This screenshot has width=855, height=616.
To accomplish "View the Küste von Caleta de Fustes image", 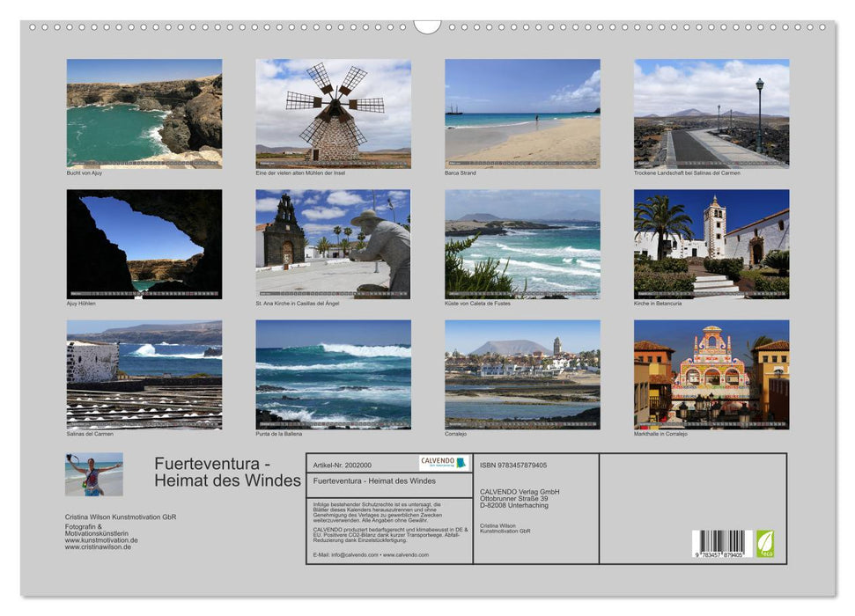I will pos(522,245).
